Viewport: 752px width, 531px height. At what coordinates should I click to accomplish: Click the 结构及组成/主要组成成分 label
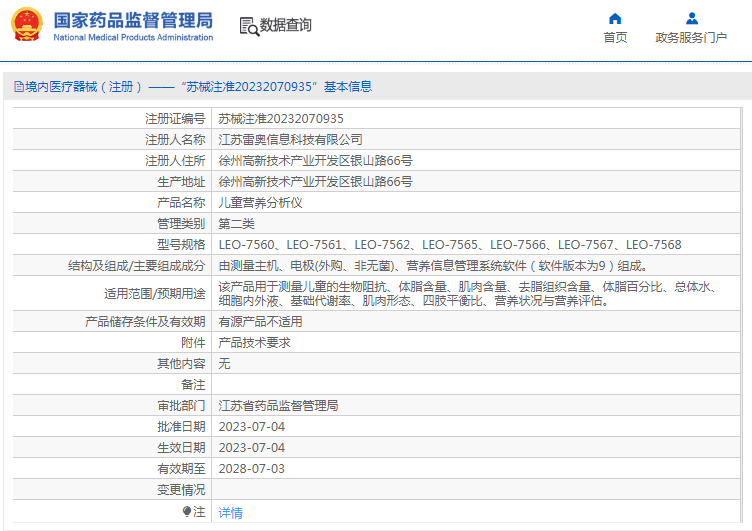(x=137, y=266)
